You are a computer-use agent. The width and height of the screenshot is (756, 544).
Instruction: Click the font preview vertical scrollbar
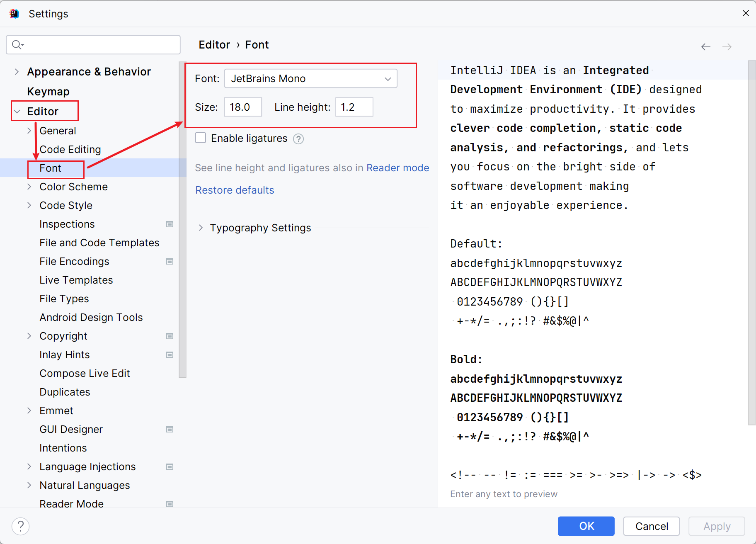(x=752, y=243)
